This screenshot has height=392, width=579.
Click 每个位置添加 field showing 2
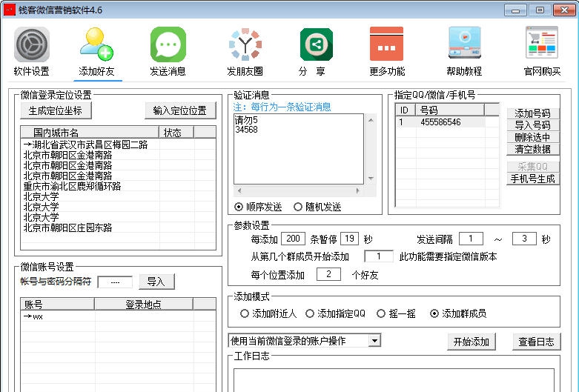[328, 274]
